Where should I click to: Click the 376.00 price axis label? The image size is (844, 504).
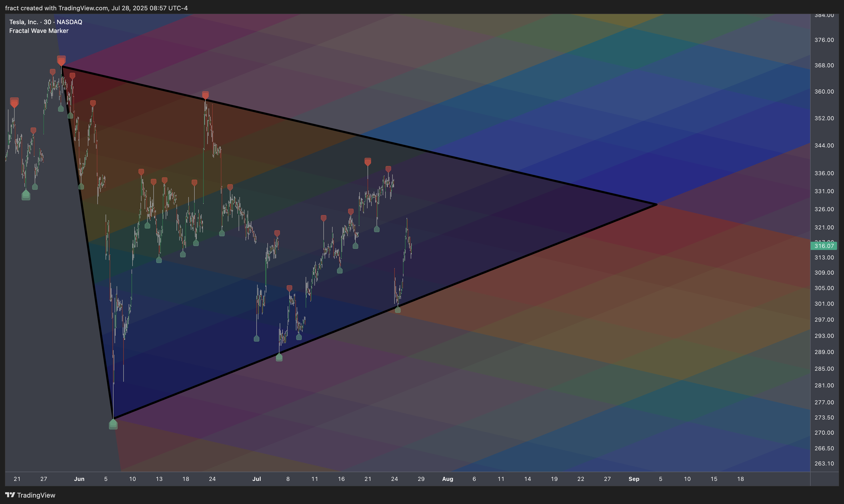(824, 40)
